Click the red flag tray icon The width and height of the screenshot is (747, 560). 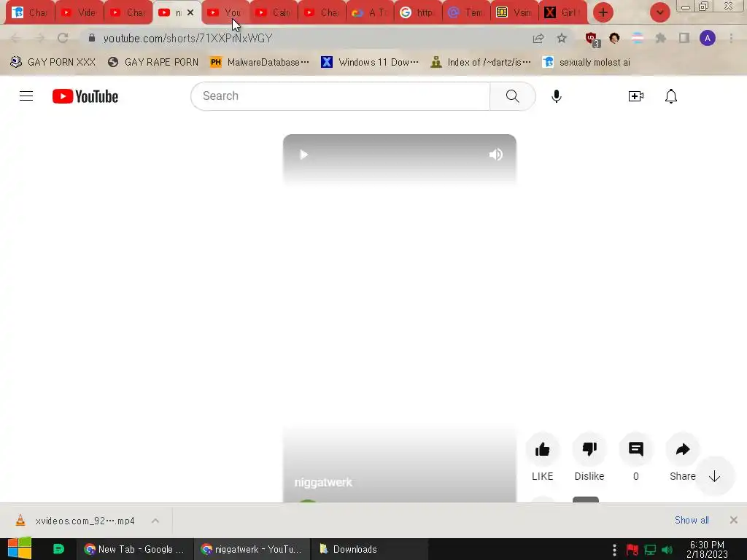coord(632,550)
